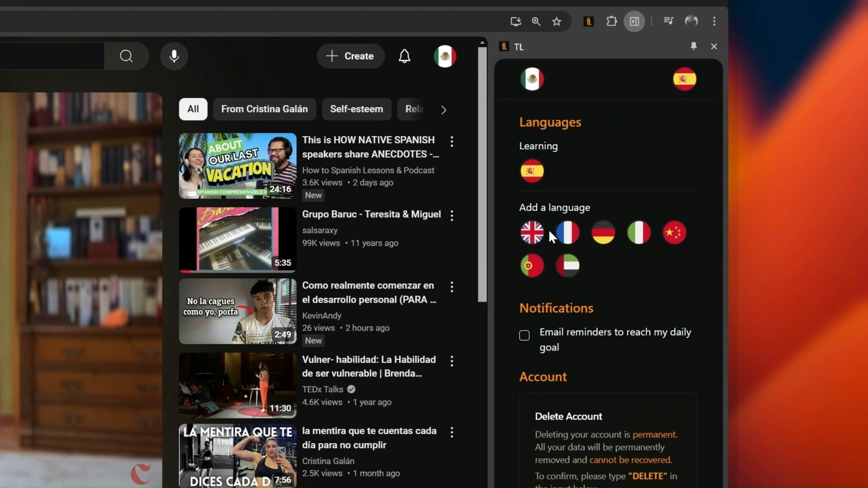The width and height of the screenshot is (868, 488).
Task: Click the TL extension icon in the toolbar
Action: coord(588,21)
